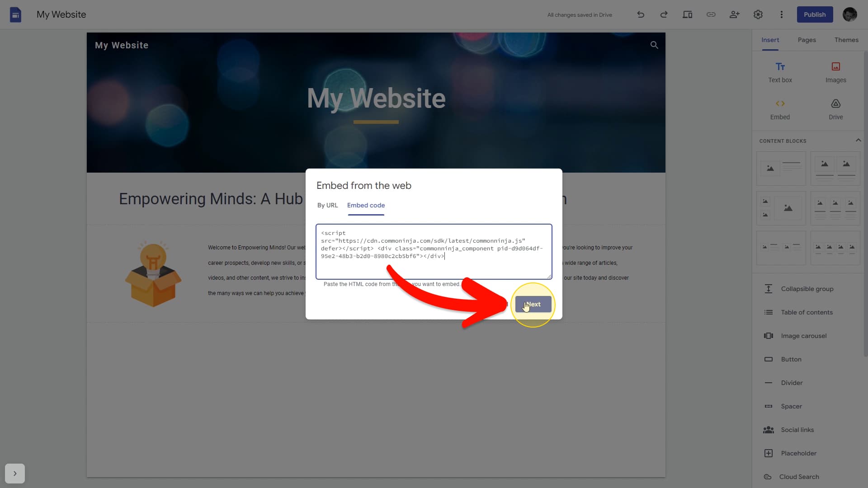Open the device preview icon
Viewport: 868px width, 488px height.
coord(688,14)
